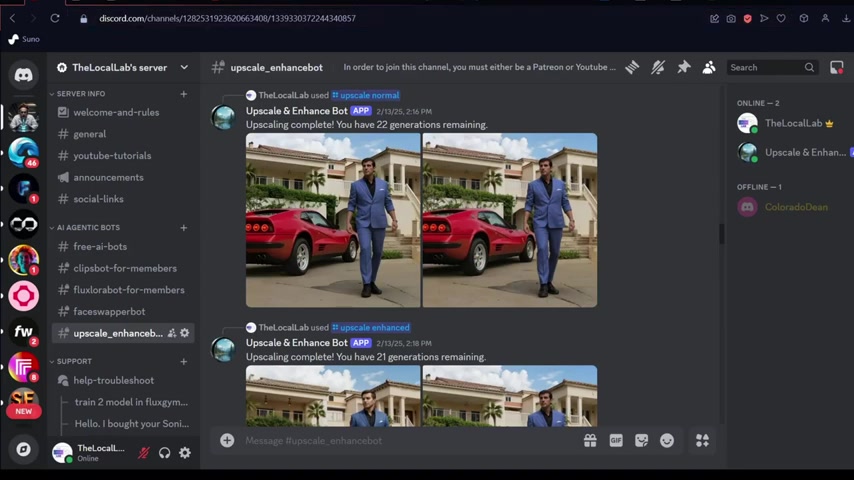The image size is (854, 480).
Task: Add channel to AI AGENTIC BOTS category
Action: coord(184,228)
